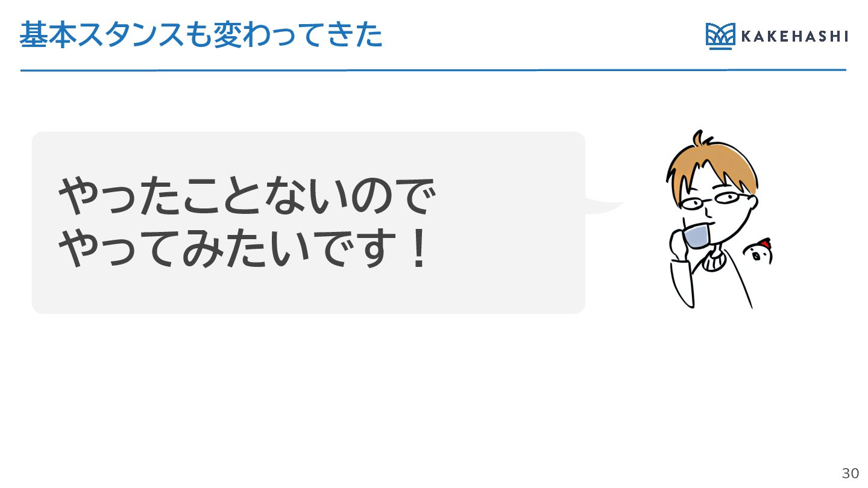Select the character's raised sleeve arm
This screenshot has height=488, width=868.
point(682,282)
